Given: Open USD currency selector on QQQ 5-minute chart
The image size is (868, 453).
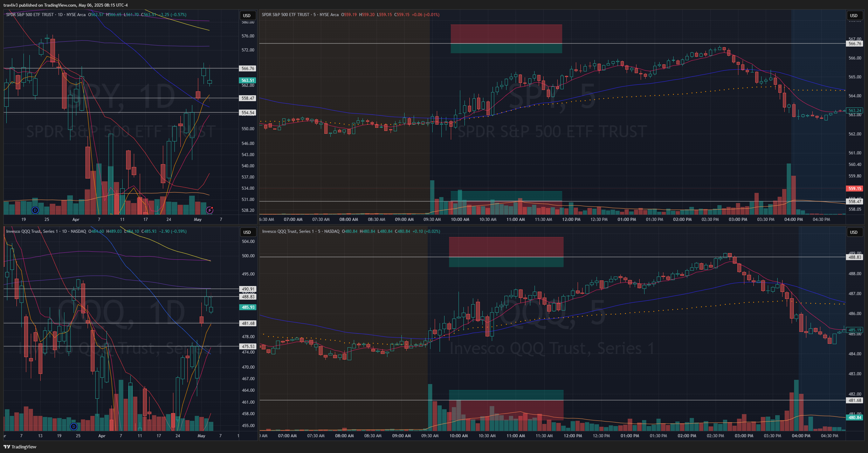Looking at the screenshot, I should (854, 232).
